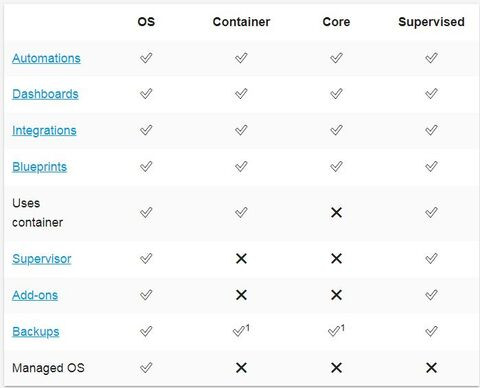Click the Supervised column header

[x=431, y=22]
